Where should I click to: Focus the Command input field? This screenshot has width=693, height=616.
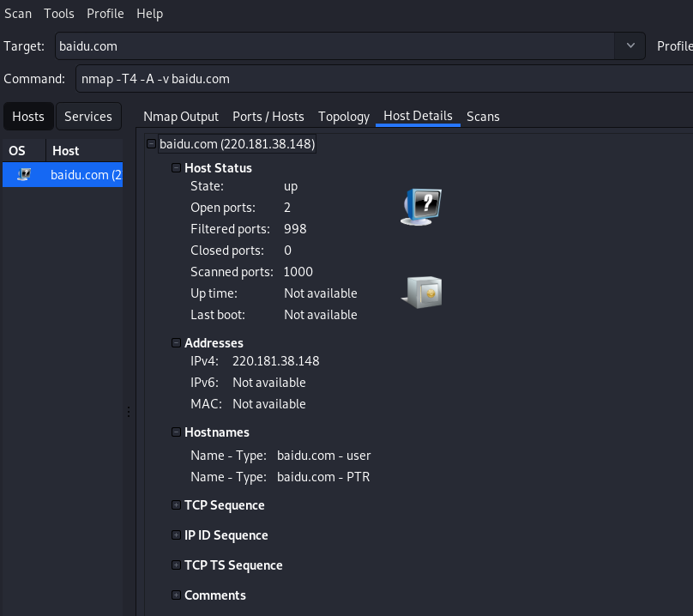384,79
